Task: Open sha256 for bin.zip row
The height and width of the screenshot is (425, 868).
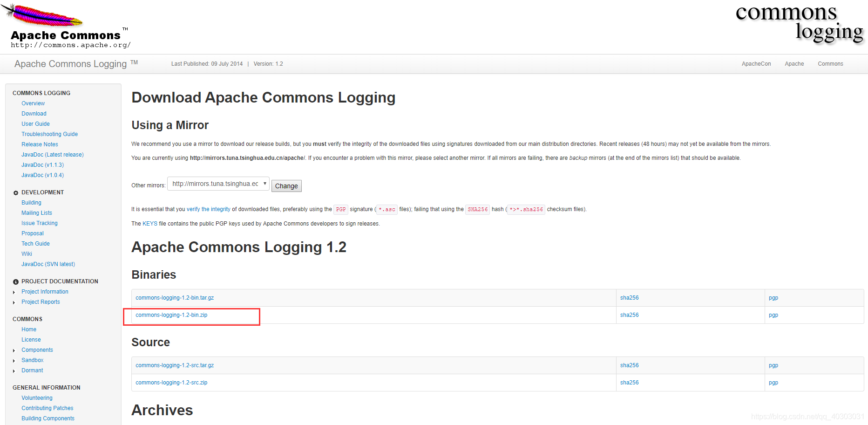Action: click(x=629, y=315)
